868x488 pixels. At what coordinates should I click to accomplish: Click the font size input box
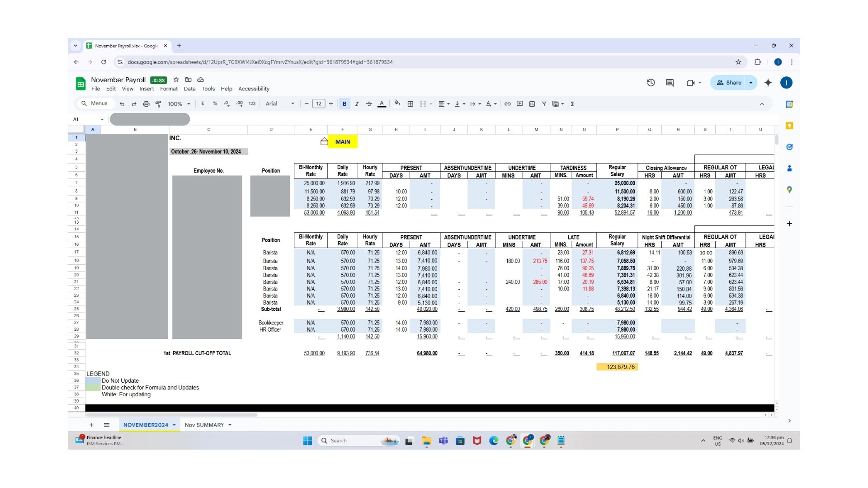319,104
